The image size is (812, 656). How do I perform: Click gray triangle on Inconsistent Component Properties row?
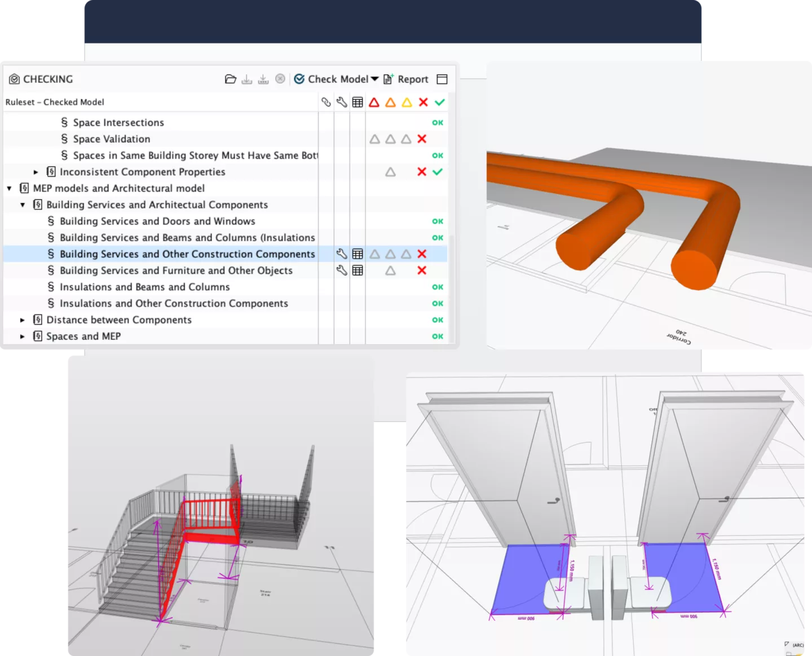coord(390,172)
